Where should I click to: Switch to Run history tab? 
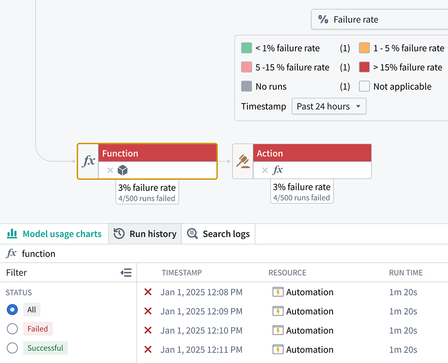click(x=145, y=234)
